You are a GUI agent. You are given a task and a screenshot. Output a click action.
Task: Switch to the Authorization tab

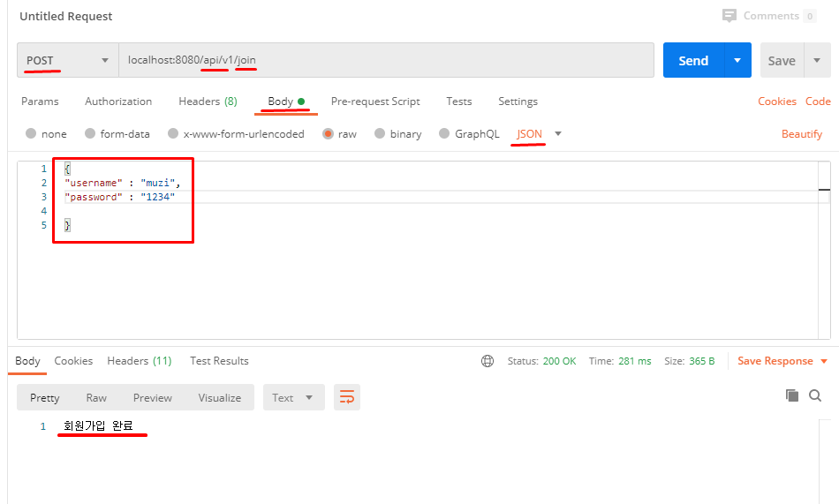pyautogui.click(x=118, y=102)
